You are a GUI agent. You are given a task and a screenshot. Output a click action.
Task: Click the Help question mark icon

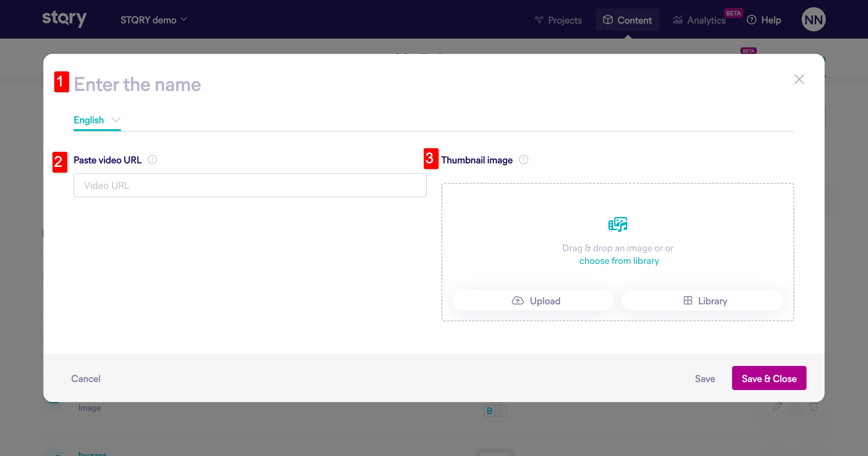(751, 20)
